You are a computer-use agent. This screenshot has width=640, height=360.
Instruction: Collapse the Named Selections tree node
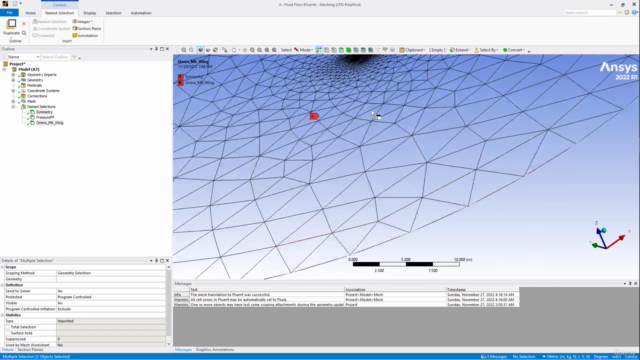(x=13, y=107)
